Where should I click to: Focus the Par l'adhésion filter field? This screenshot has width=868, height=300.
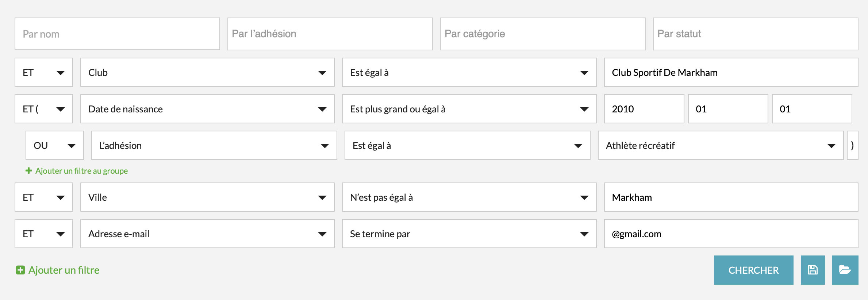tap(330, 34)
